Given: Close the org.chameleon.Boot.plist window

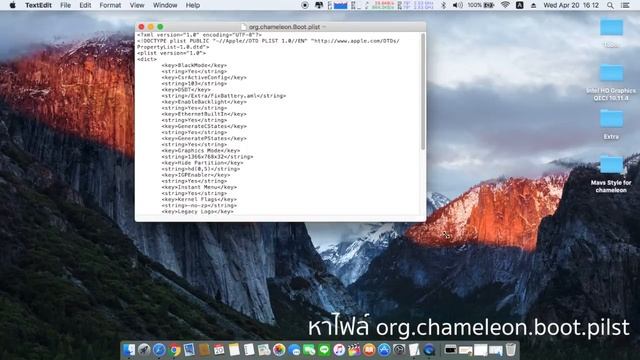Looking at the screenshot, I should tap(141, 27).
